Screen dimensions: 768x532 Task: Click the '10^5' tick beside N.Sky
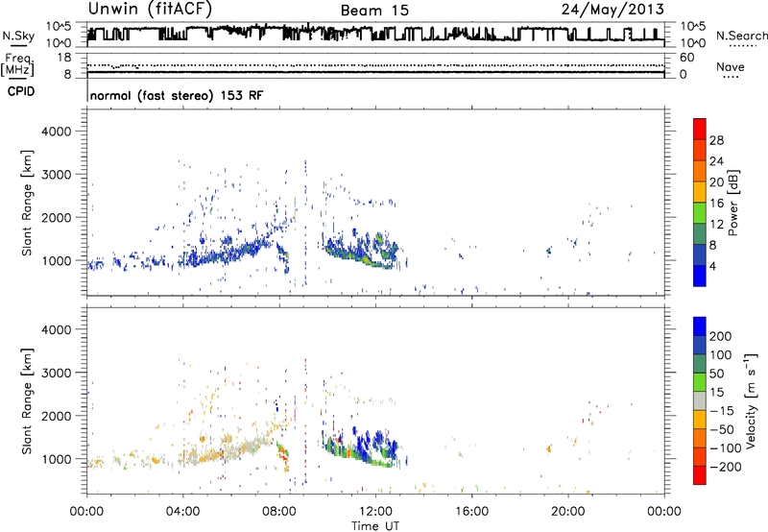[x=59, y=27]
